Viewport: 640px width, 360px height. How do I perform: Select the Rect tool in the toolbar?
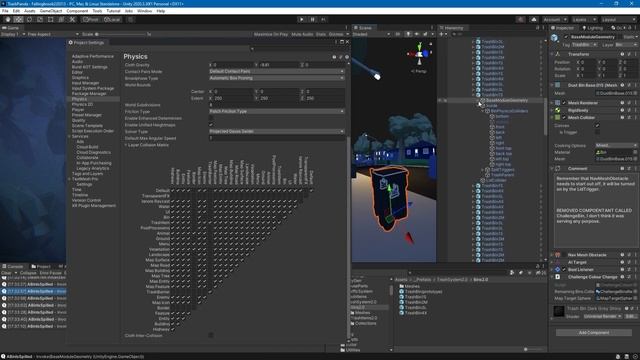point(51,19)
